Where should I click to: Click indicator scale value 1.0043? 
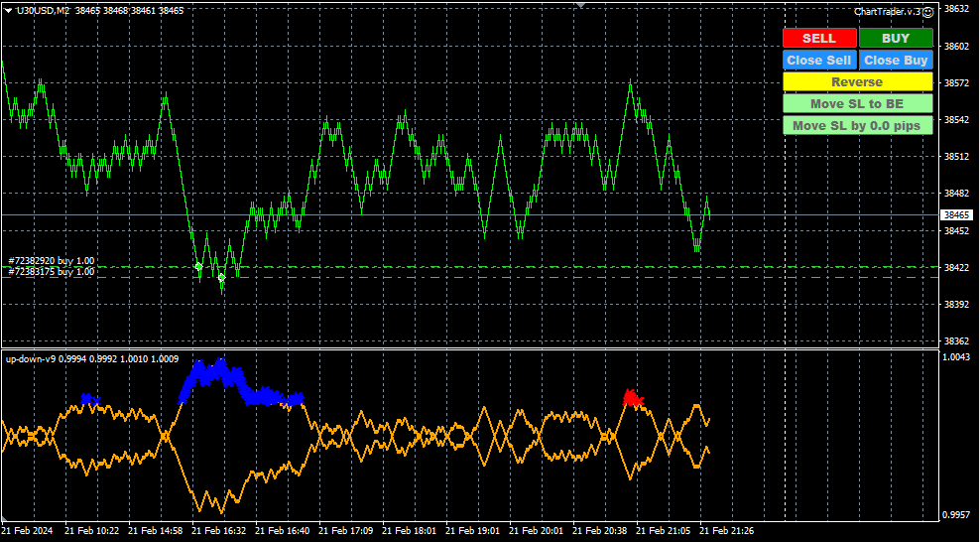pyautogui.click(x=956, y=357)
